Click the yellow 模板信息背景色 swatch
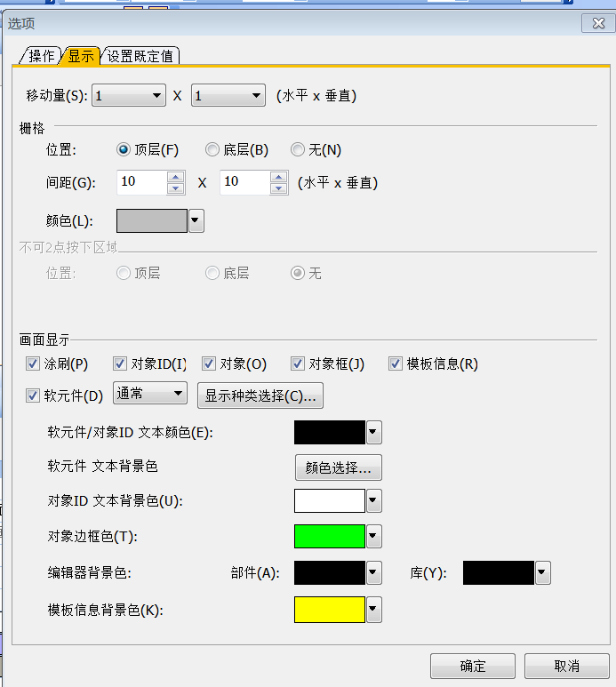Viewport: 616px width, 687px height. click(330, 610)
